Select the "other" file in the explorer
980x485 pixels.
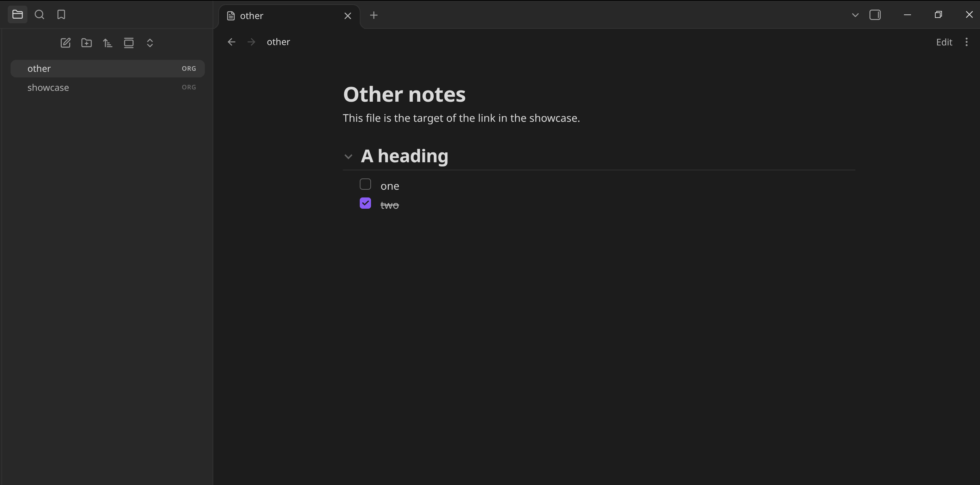pos(108,69)
